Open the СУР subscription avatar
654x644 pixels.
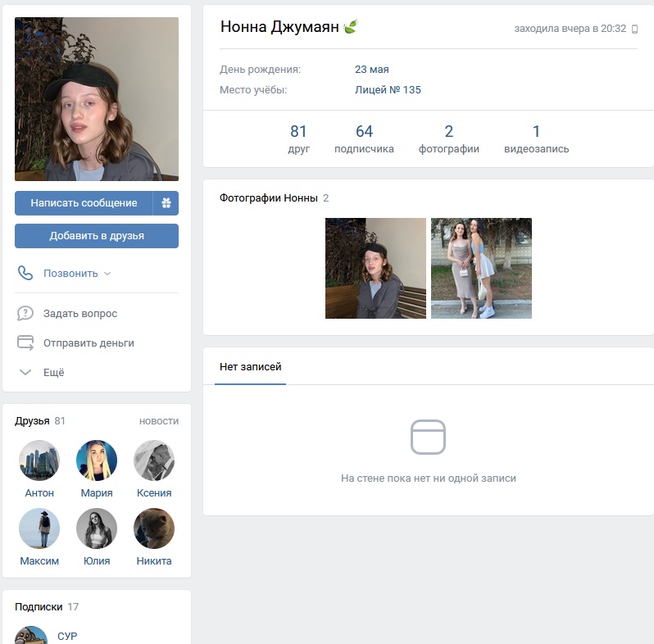point(31,635)
